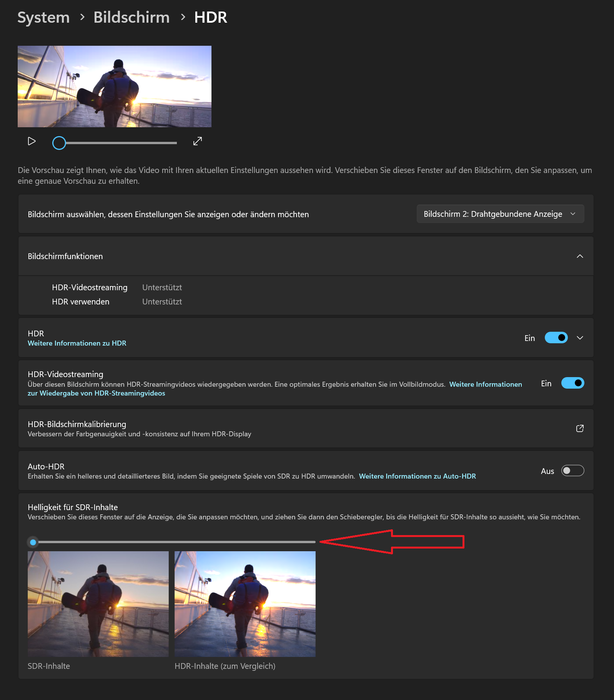
Task: Open Weitere Informationen zu Auto-HDR link
Action: pos(417,476)
